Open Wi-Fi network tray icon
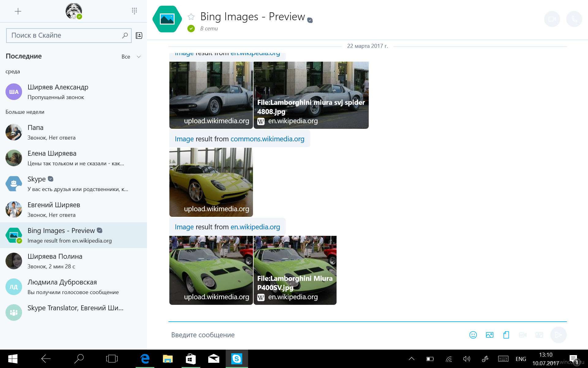The width and height of the screenshot is (588, 368). tap(449, 359)
